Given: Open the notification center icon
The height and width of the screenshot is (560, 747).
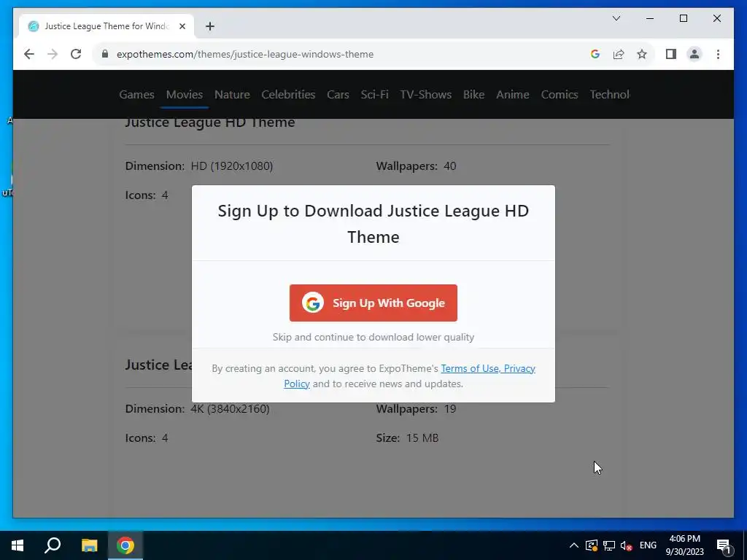Looking at the screenshot, I should pos(723,546).
